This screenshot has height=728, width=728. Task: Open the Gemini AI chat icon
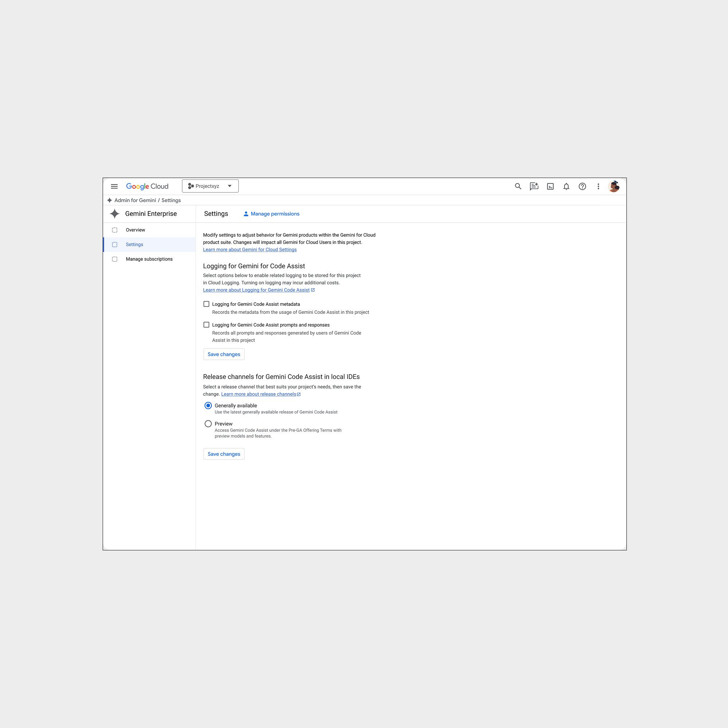534,186
